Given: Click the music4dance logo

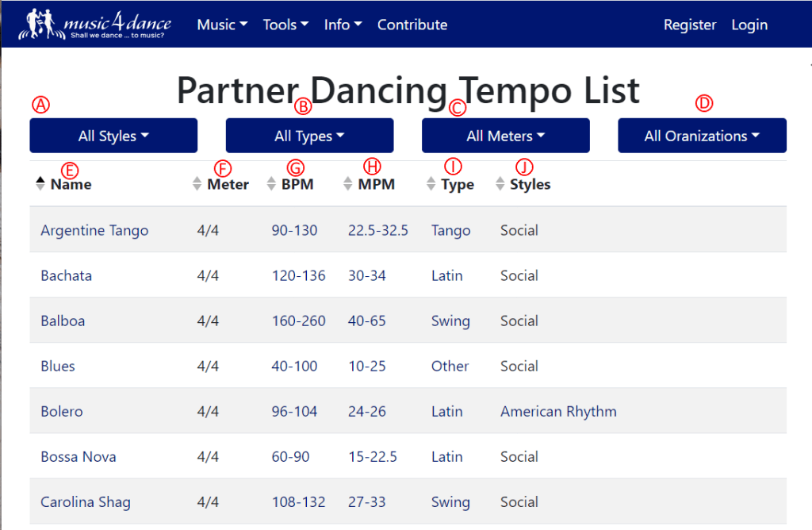Looking at the screenshot, I should pyautogui.click(x=94, y=25).
